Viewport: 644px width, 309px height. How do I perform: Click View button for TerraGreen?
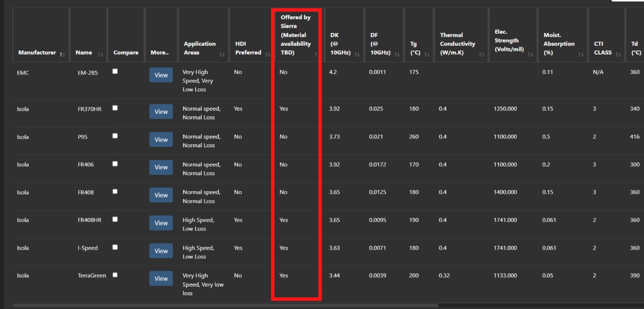[x=161, y=278]
